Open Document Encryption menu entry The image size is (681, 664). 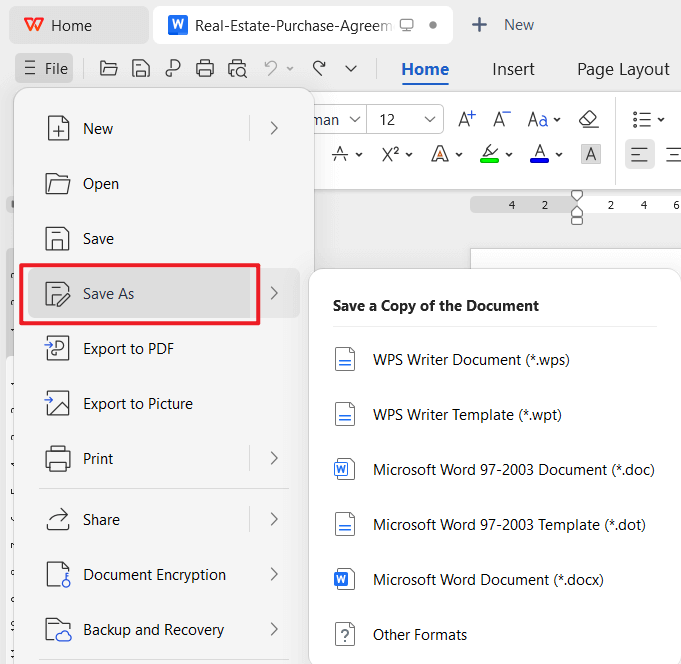[x=163, y=575]
